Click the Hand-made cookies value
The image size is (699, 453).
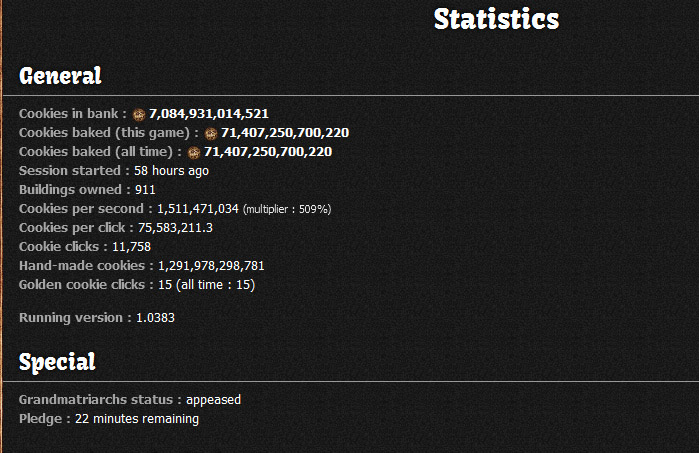(x=211, y=266)
